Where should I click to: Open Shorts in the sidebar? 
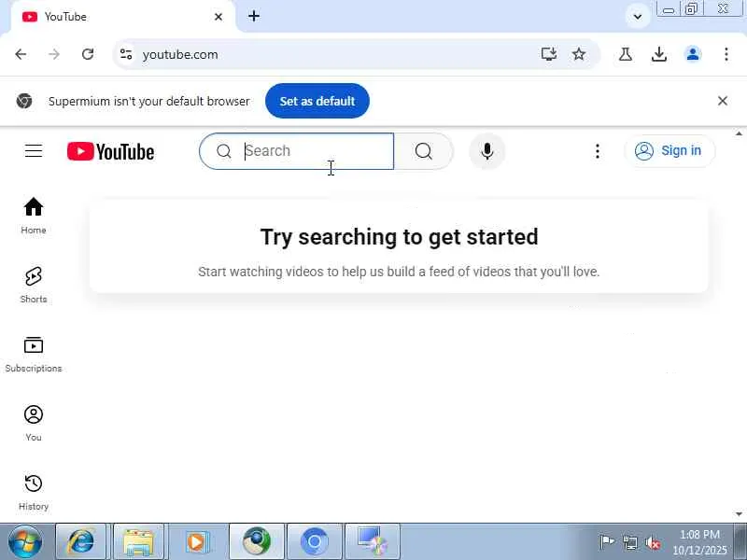(x=34, y=285)
